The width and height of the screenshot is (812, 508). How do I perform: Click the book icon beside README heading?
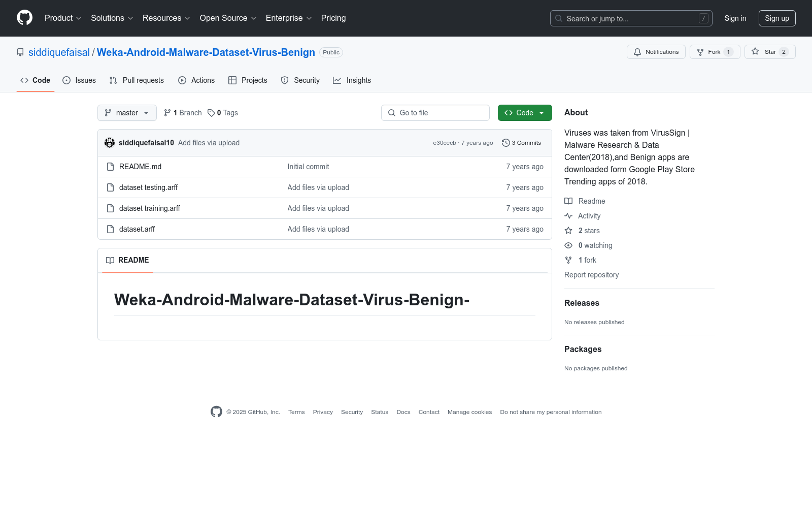(110, 260)
